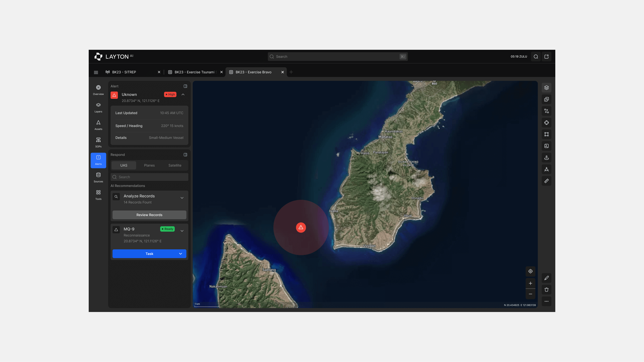Click the top global Search field

338,57
